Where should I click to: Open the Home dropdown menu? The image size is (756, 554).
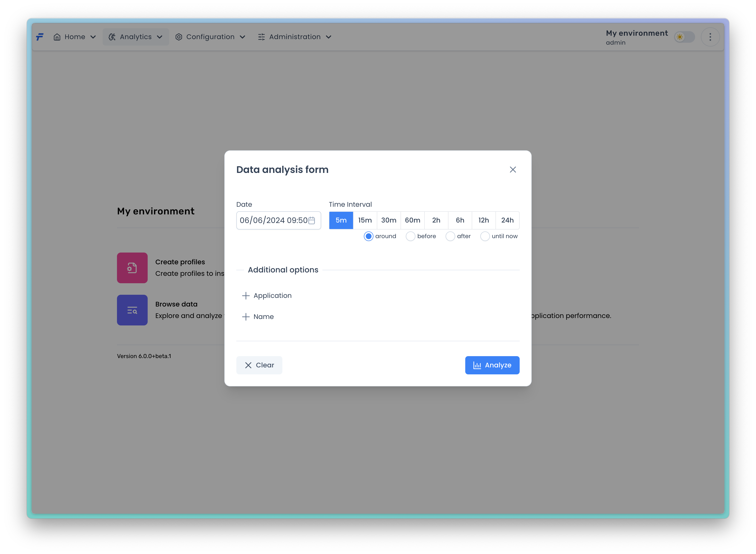[75, 37]
